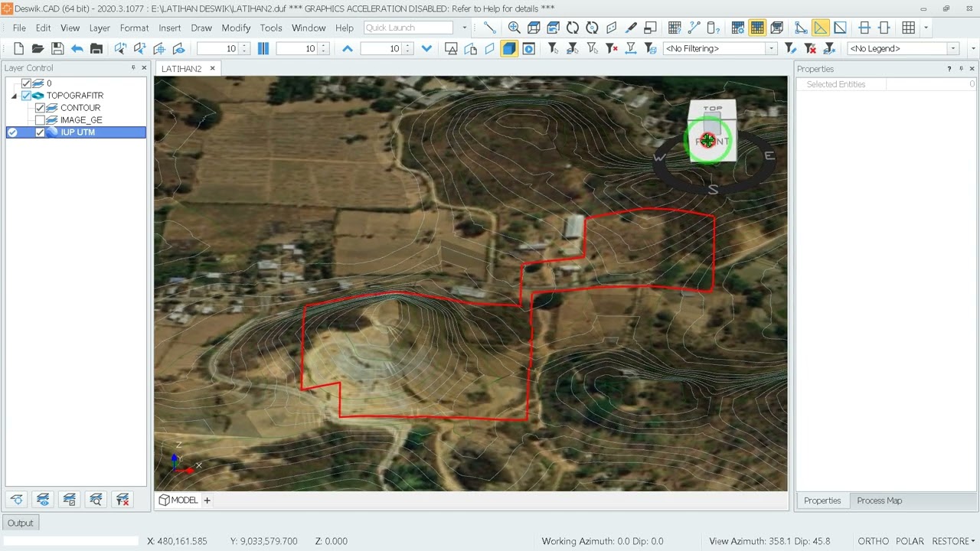Pin the Layer Control panel
The width and height of the screenshot is (980, 551).
(x=133, y=68)
